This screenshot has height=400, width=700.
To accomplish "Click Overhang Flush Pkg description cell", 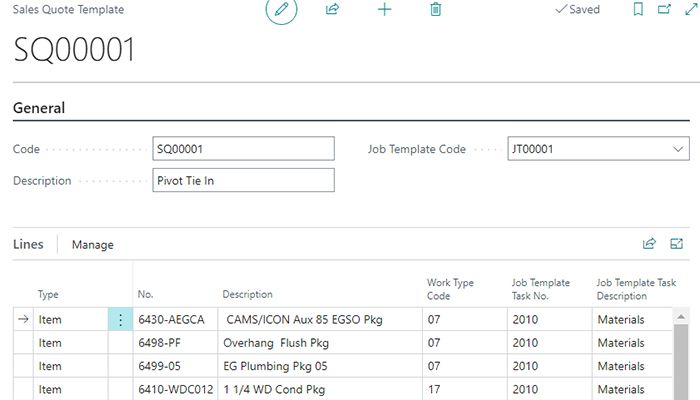I will [320, 342].
